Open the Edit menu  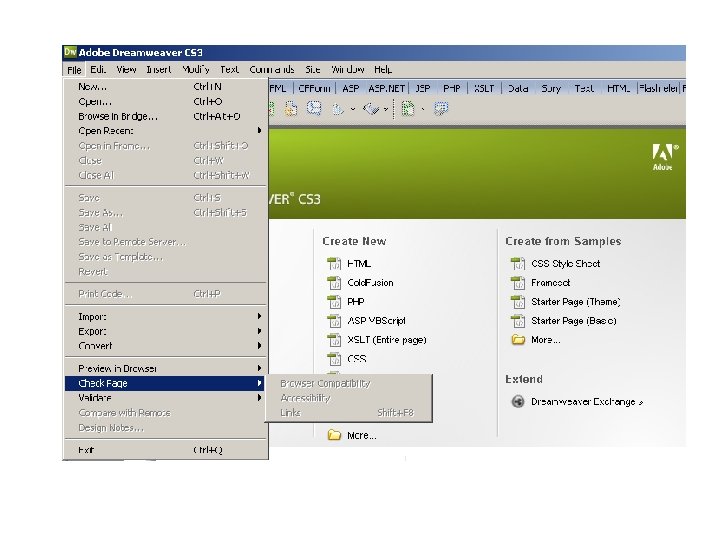point(98,69)
